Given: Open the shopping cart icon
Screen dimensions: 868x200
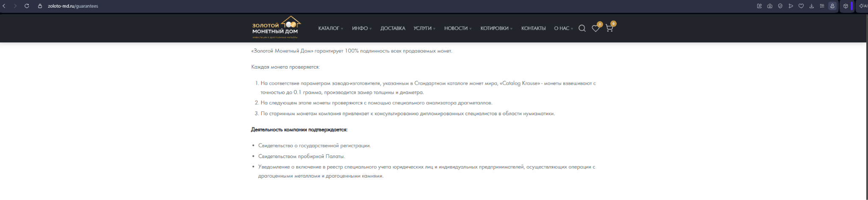Looking at the screenshot, I should [609, 28].
